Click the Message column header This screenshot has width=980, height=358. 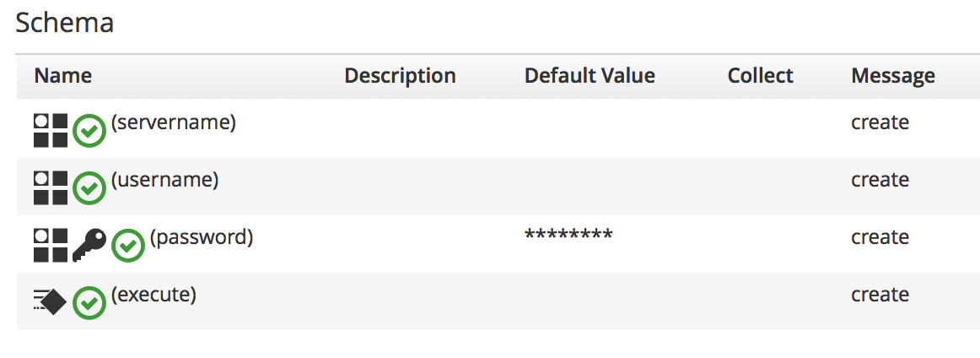point(893,76)
